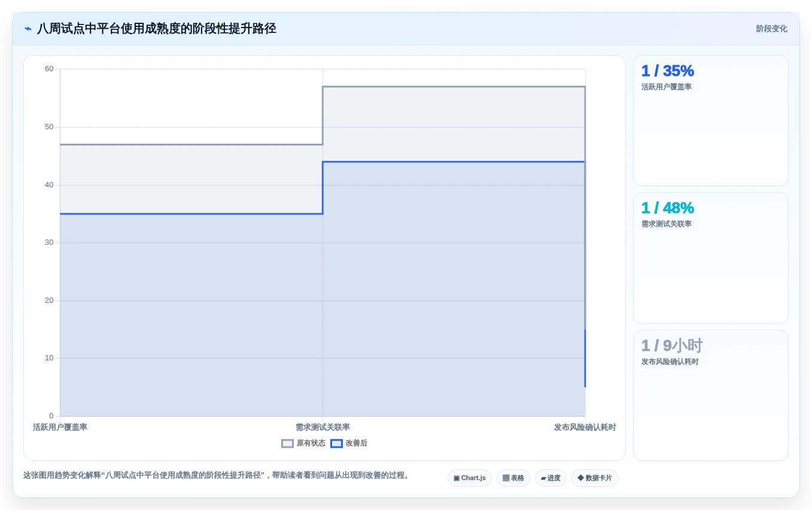
Task: Toggle the 原有状态 legend item
Action: (x=303, y=444)
